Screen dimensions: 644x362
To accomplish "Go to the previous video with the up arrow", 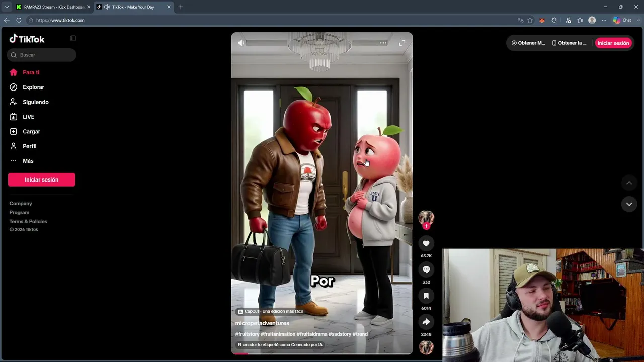I will pyautogui.click(x=629, y=183).
